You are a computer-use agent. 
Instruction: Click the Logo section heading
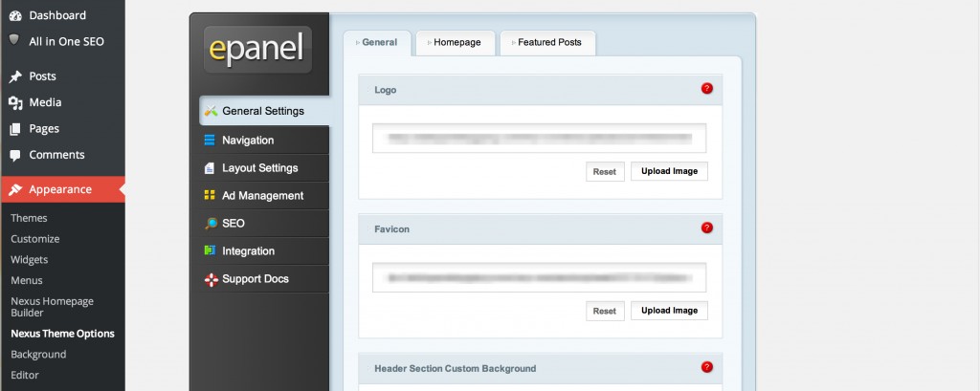coord(386,90)
